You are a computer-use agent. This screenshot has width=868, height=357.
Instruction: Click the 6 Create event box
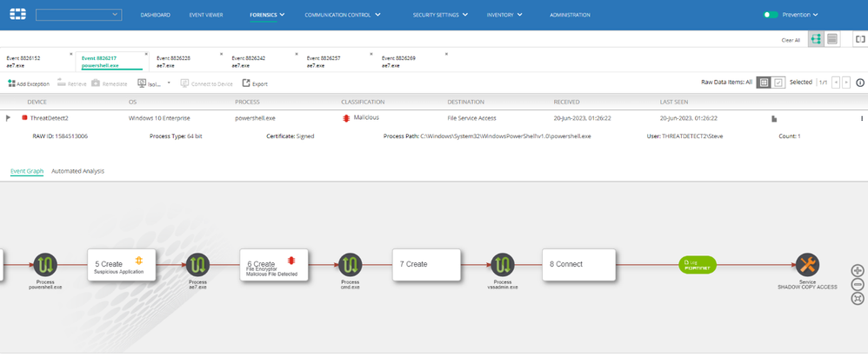(274, 265)
